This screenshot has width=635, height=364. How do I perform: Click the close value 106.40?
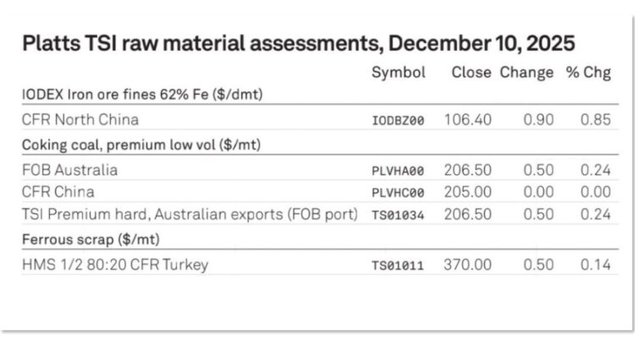click(467, 119)
